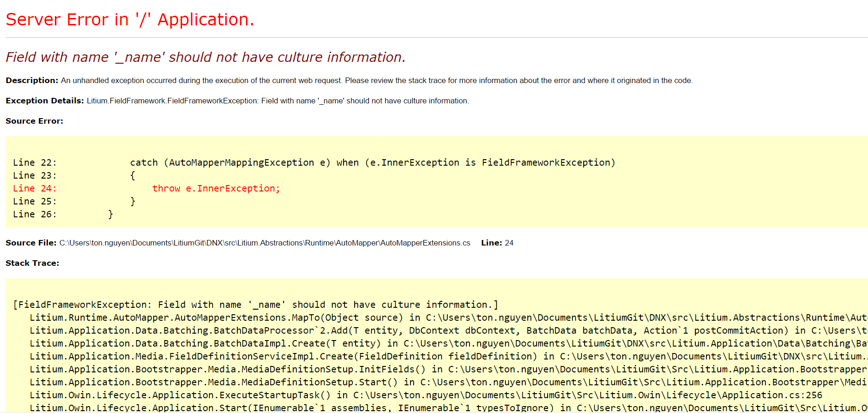Click the MediaDefinitionSetup.InitFields() stack line
This screenshot has width=868, height=413.
tap(449, 369)
